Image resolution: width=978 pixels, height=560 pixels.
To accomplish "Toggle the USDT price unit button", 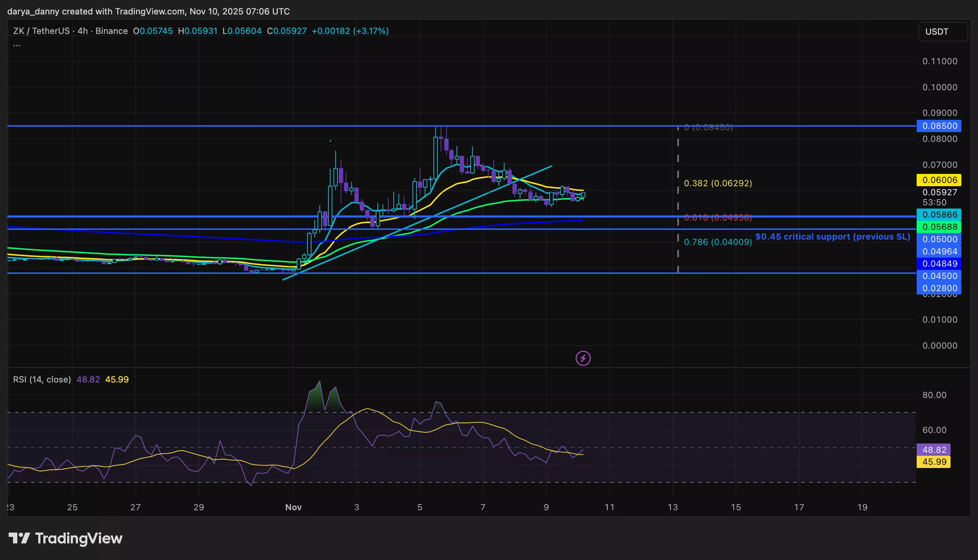I will tap(943, 31).
